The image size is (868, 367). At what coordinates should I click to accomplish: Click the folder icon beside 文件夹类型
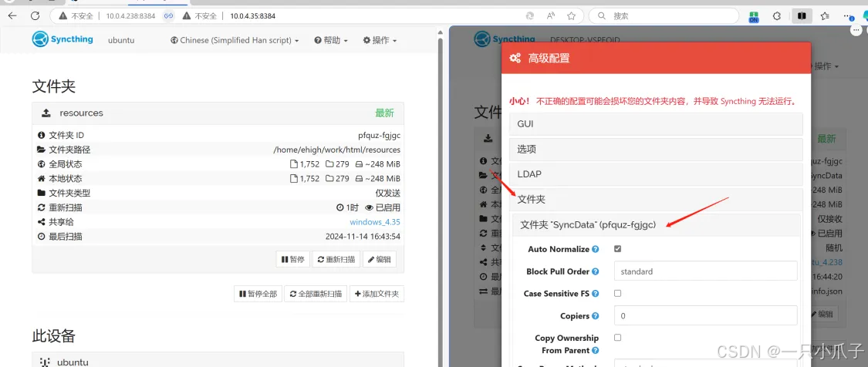[41, 193]
